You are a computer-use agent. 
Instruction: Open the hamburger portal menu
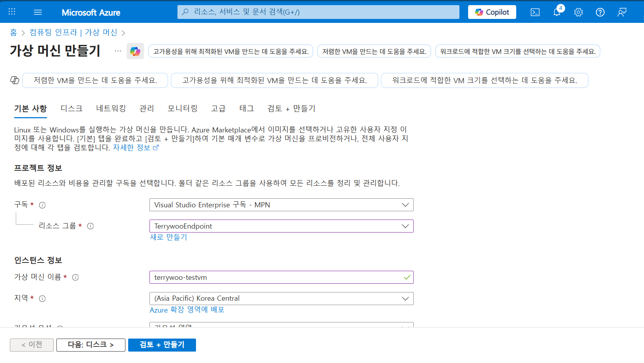(x=38, y=12)
